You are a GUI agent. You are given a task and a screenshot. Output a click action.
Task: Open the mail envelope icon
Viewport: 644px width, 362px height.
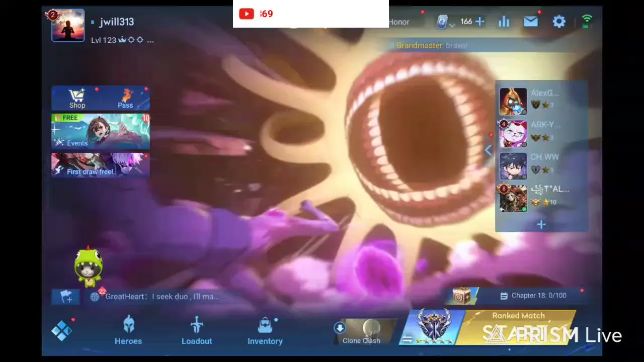(531, 22)
